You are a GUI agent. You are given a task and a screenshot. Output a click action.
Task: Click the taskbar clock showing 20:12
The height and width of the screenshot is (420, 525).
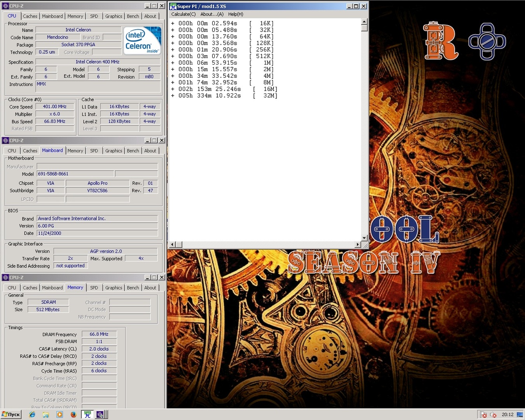pos(507,415)
